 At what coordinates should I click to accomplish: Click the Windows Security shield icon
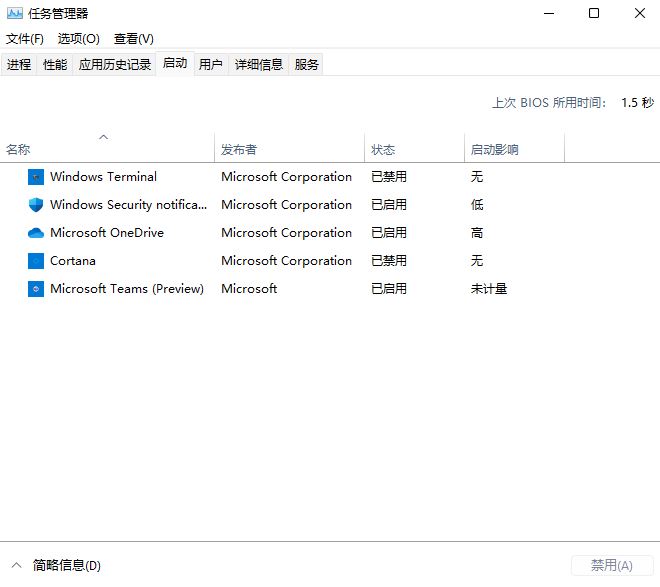36,205
